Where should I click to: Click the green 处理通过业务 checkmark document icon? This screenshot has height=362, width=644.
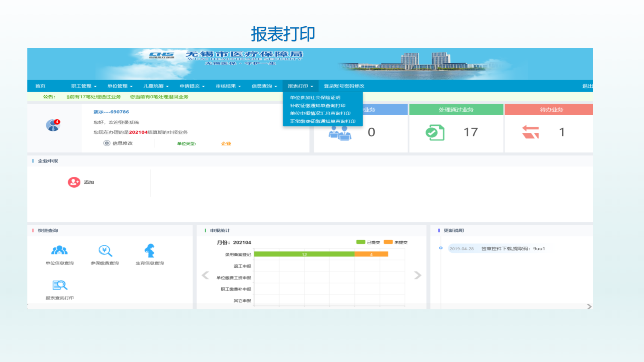point(435,132)
